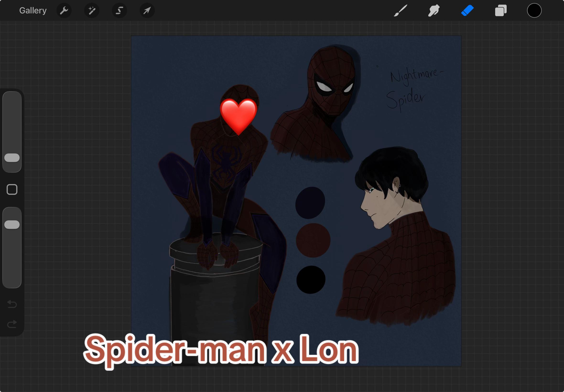
Task: Open the Adjustments magic wand menu
Action: tap(92, 11)
